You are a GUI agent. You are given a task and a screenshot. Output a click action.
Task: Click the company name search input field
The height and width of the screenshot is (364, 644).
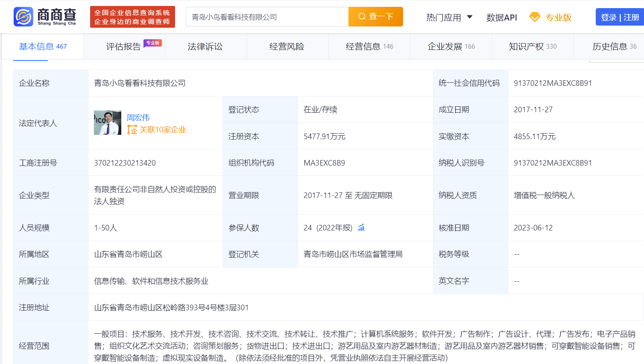267,17
